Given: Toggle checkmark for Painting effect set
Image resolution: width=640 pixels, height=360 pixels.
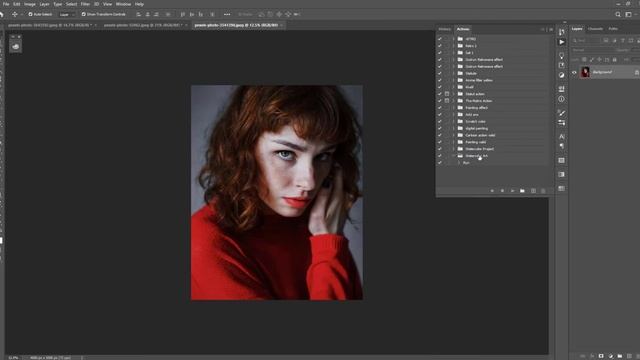Looking at the screenshot, I should click(x=440, y=108).
